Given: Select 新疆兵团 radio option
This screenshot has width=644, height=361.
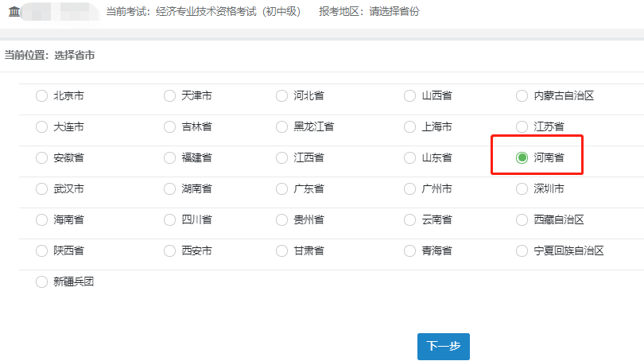Looking at the screenshot, I should pyautogui.click(x=42, y=281).
